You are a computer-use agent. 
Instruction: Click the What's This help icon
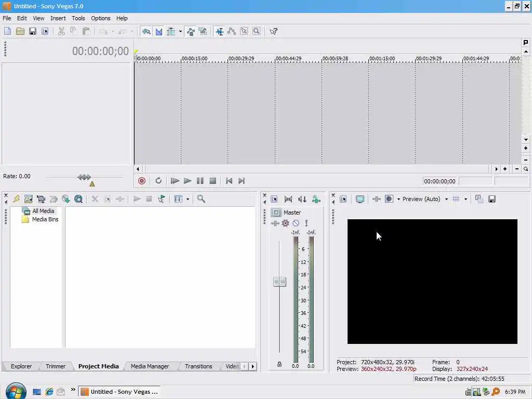pyautogui.click(x=273, y=32)
